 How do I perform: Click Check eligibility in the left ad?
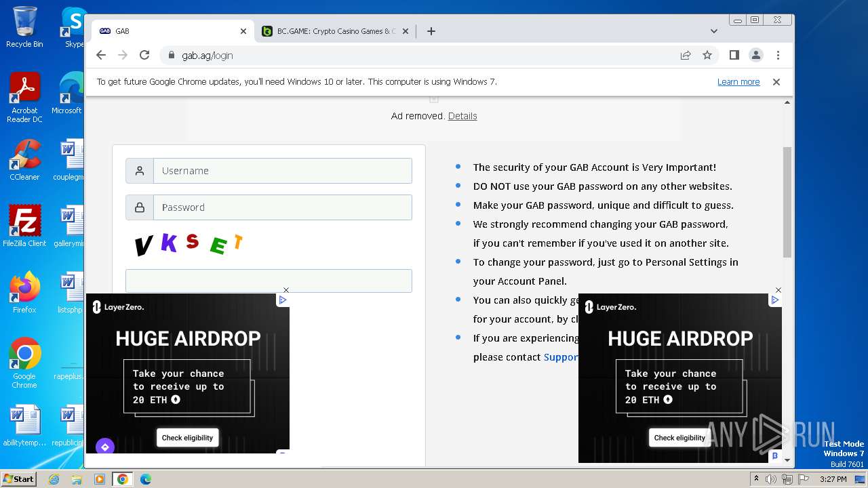tap(187, 438)
